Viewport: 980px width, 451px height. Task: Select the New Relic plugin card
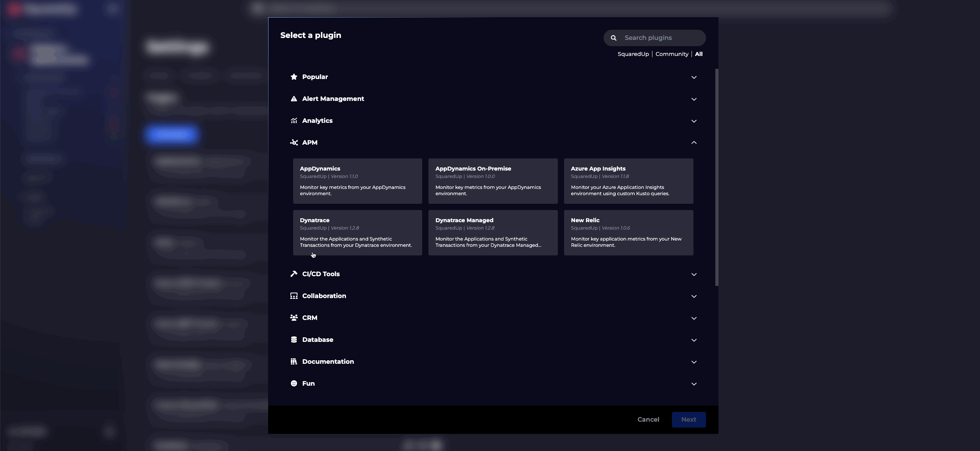tap(628, 232)
